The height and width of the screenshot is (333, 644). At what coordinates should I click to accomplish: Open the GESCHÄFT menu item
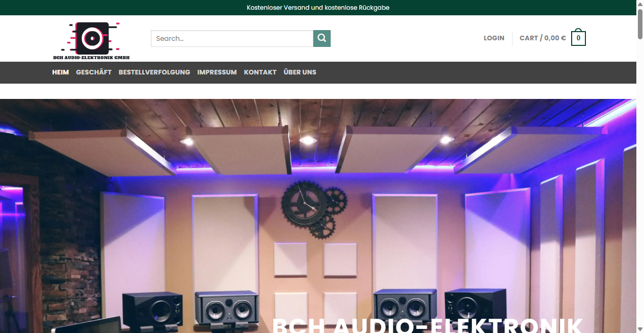click(x=94, y=72)
